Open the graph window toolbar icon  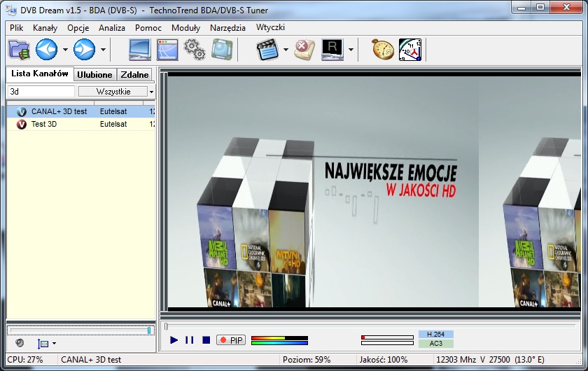[167, 50]
